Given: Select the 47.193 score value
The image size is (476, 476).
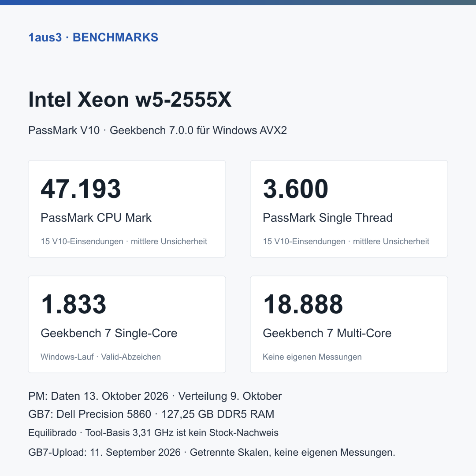Looking at the screenshot, I should pos(81,189).
